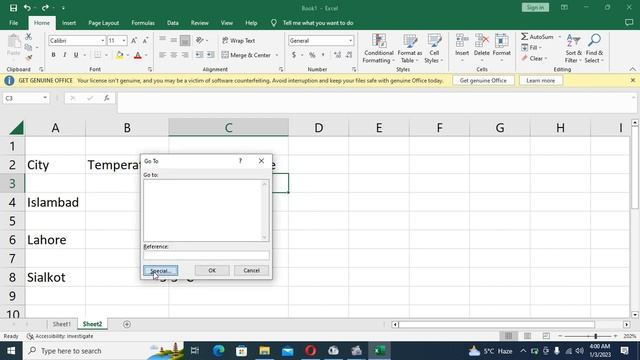
Task: Toggle Wrap Text
Action: 239,40
